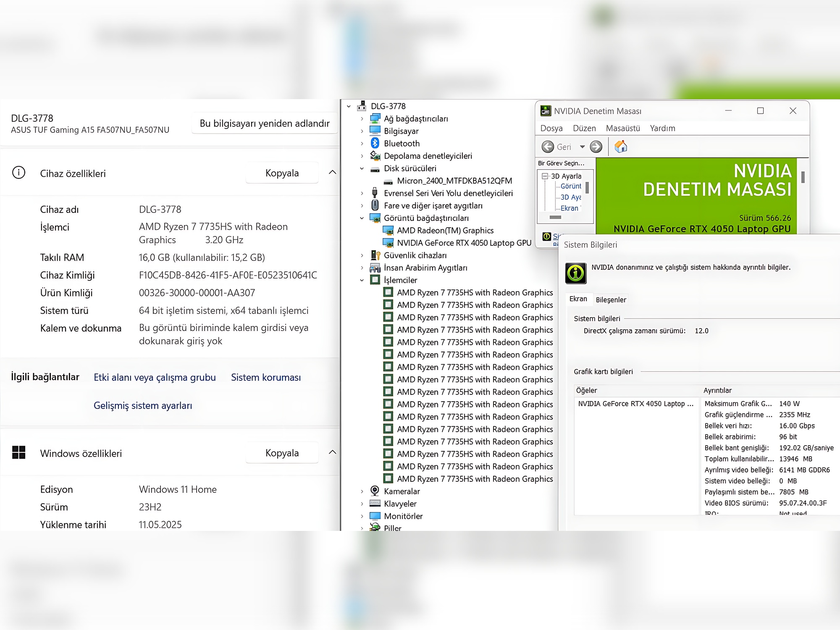The image size is (840, 630).
Task: Click the AMD Radeon(TM) Graphics adapter icon
Action: point(388,230)
